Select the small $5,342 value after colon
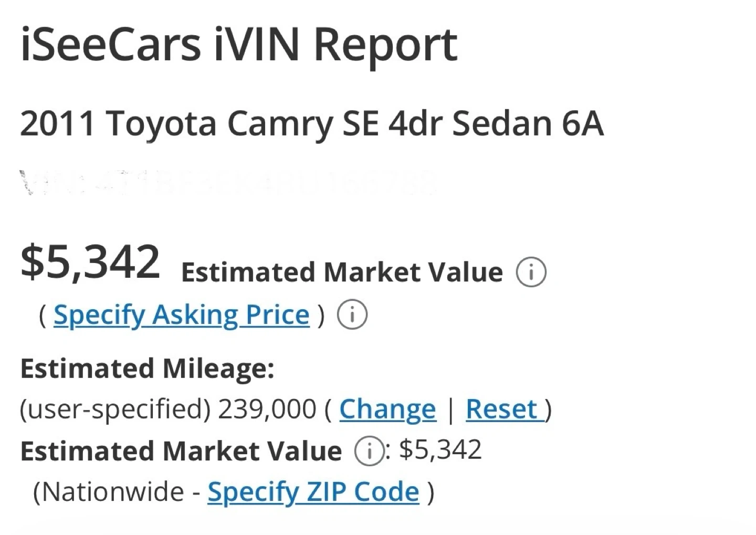 click(x=440, y=450)
